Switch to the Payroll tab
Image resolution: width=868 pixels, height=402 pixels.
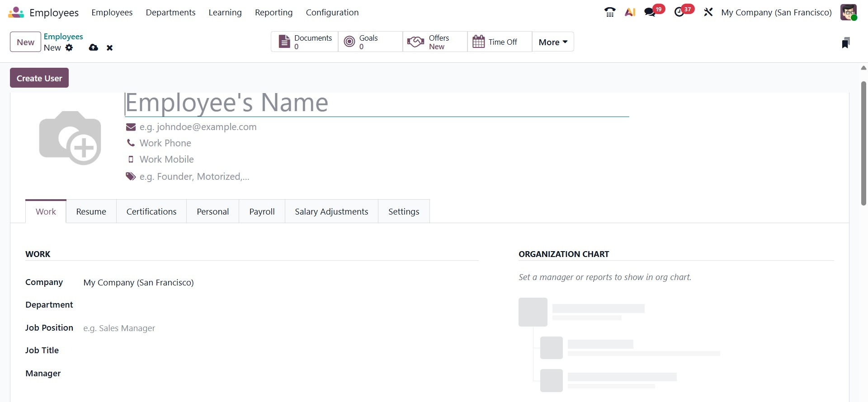click(262, 211)
